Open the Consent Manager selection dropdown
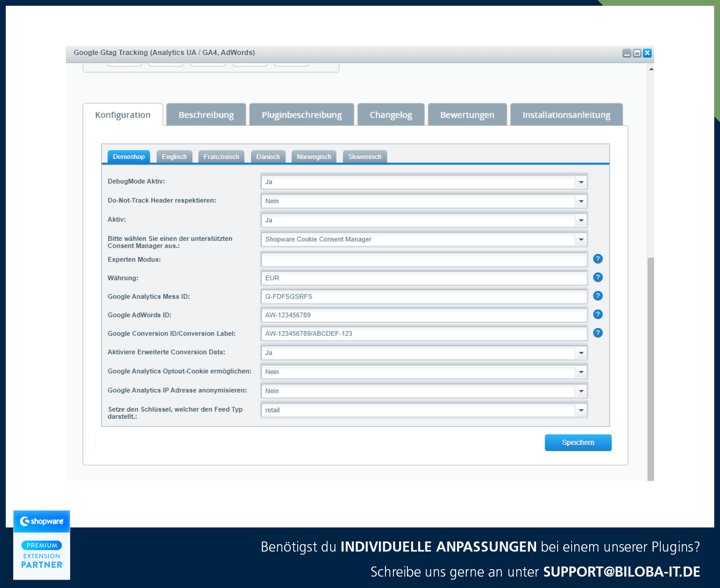Viewport: 720px width, 588px height. (x=581, y=239)
